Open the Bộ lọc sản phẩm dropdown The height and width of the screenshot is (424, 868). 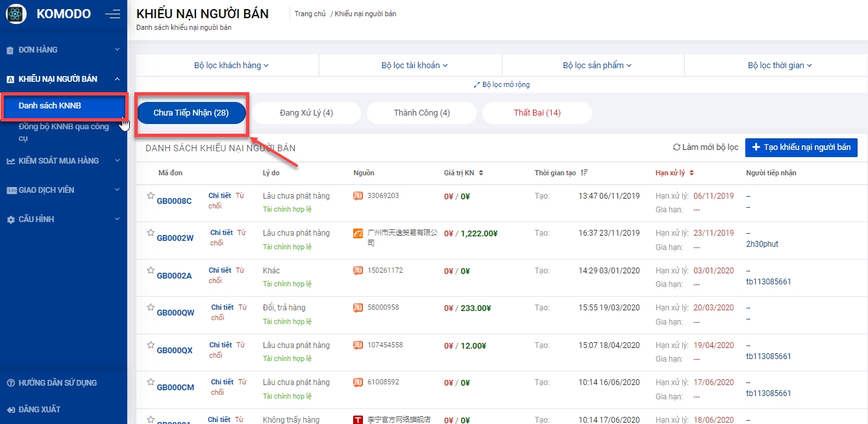tap(597, 65)
